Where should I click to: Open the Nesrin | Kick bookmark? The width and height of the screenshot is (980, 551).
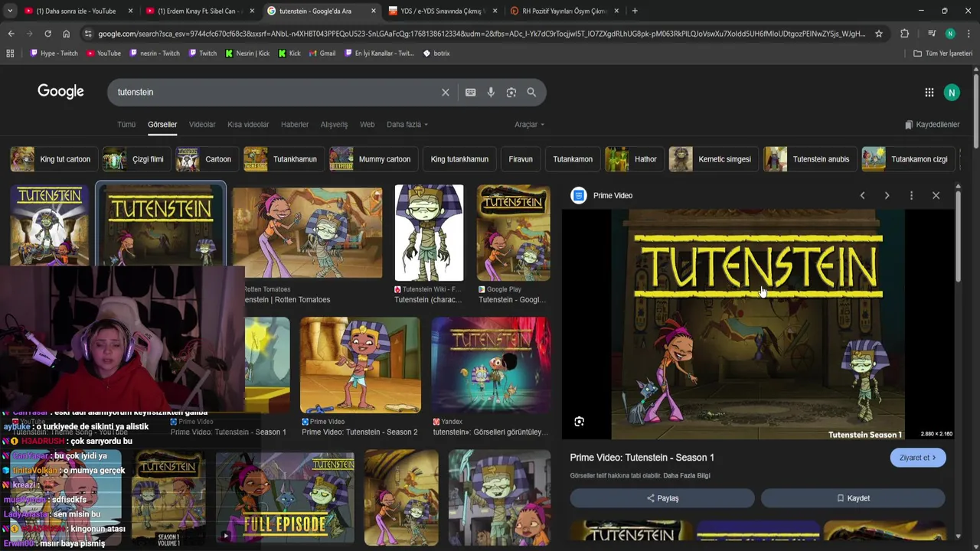pos(247,54)
